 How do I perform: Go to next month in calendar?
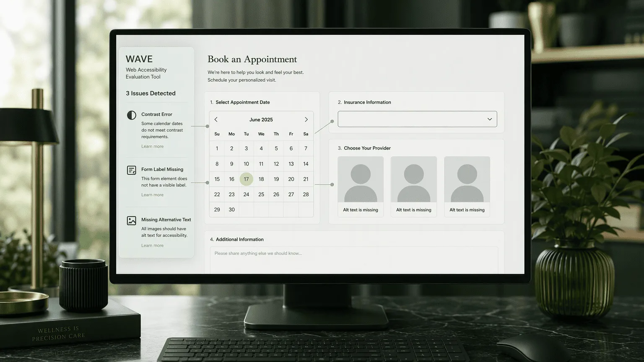coord(306,119)
